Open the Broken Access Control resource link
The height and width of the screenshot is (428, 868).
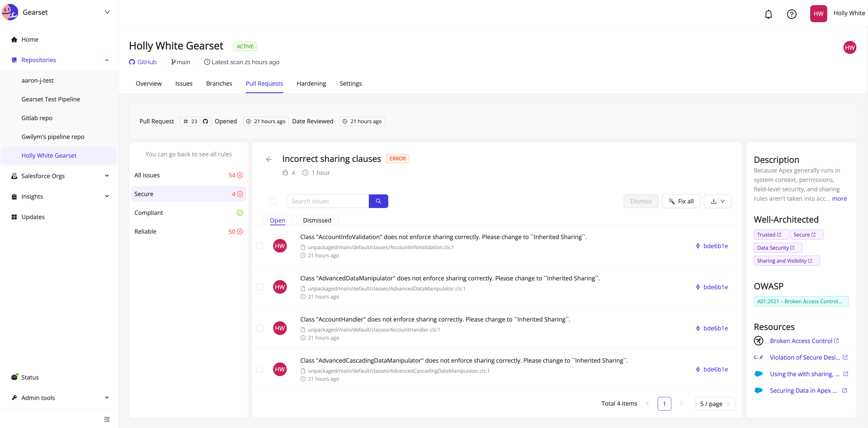pyautogui.click(x=801, y=341)
